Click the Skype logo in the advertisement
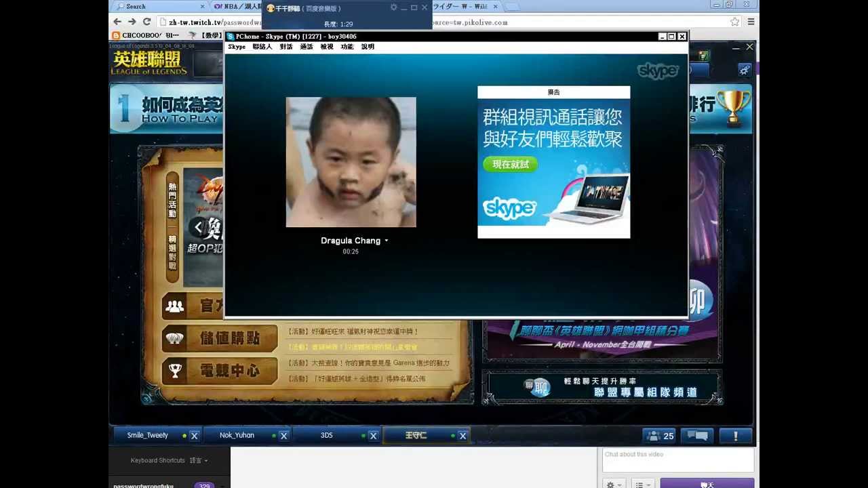The width and height of the screenshot is (868, 488). pyautogui.click(x=509, y=208)
